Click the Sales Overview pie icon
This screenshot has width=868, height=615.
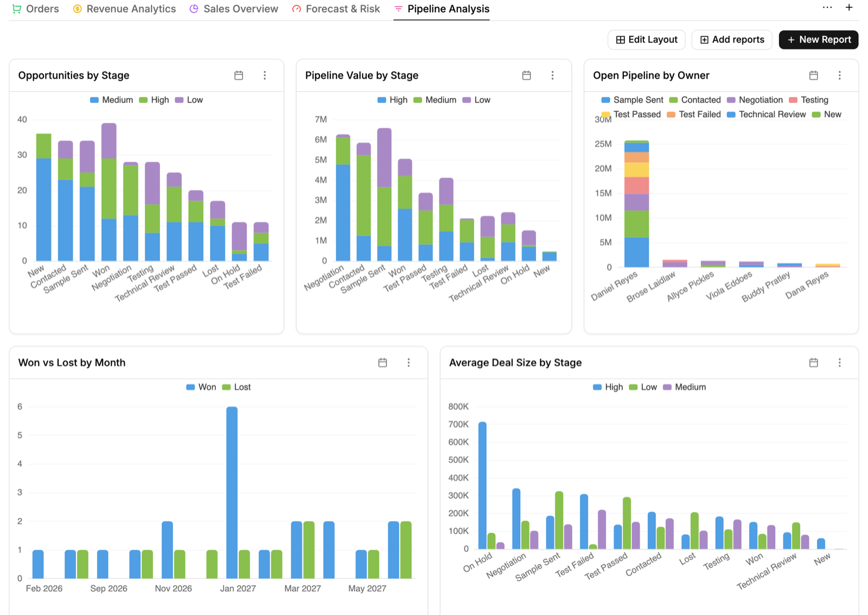pyautogui.click(x=194, y=9)
